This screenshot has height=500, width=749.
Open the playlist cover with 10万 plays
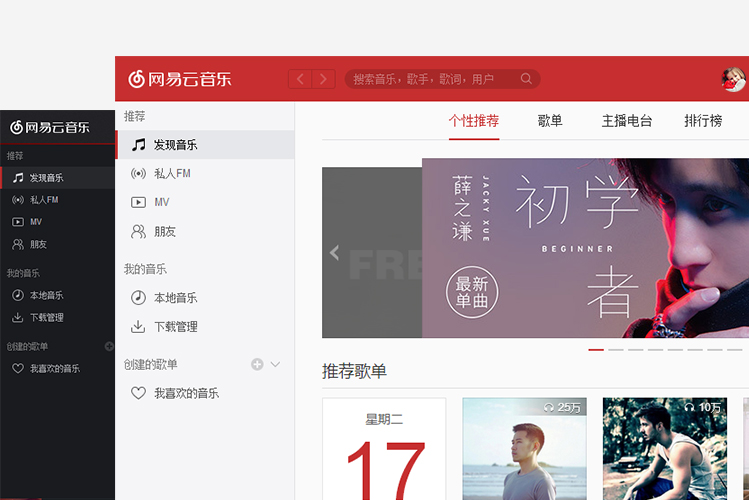click(x=665, y=449)
